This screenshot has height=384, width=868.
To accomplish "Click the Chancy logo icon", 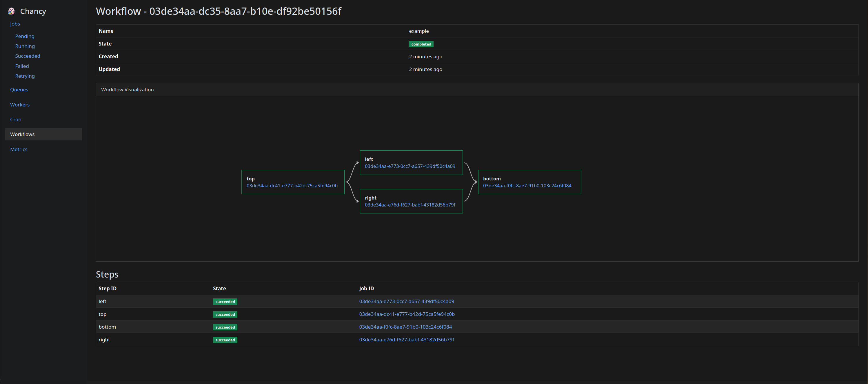I will pos(12,12).
